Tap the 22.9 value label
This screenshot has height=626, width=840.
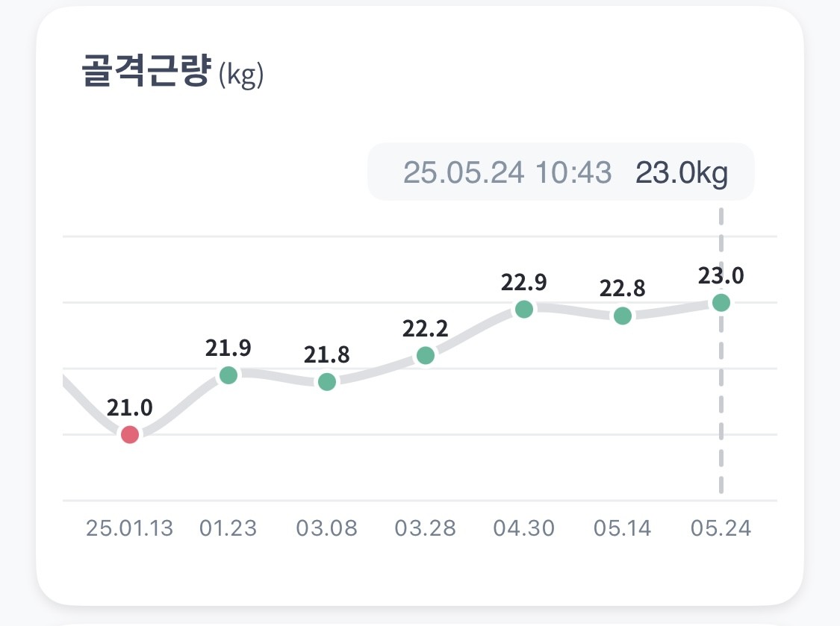(x=524, y=283)
